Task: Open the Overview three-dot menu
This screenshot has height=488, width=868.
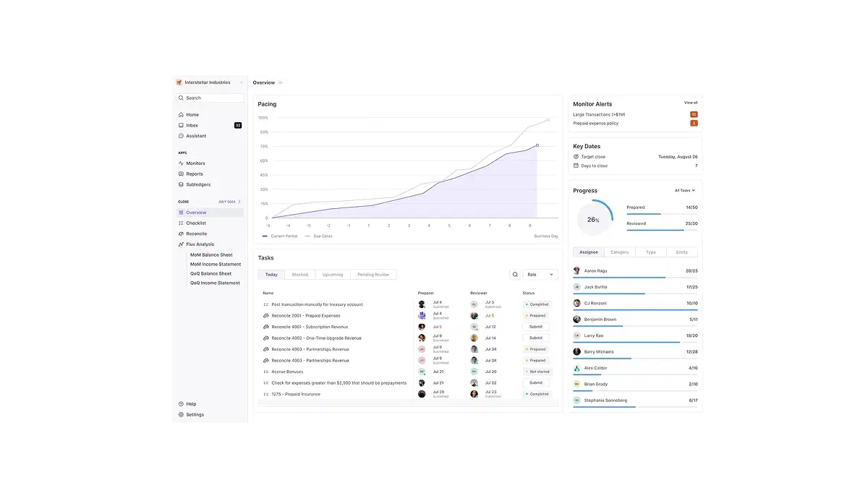Action: click(x=281, y=83)
